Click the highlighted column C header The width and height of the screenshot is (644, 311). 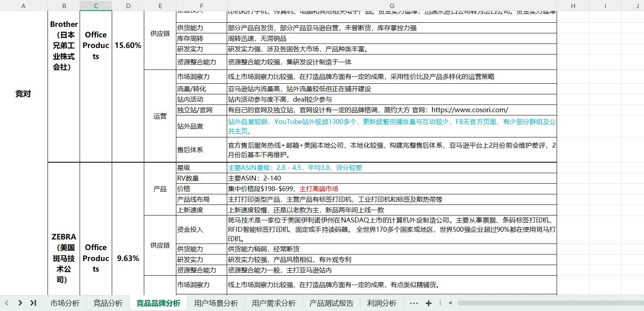click(x=96, y=6)
